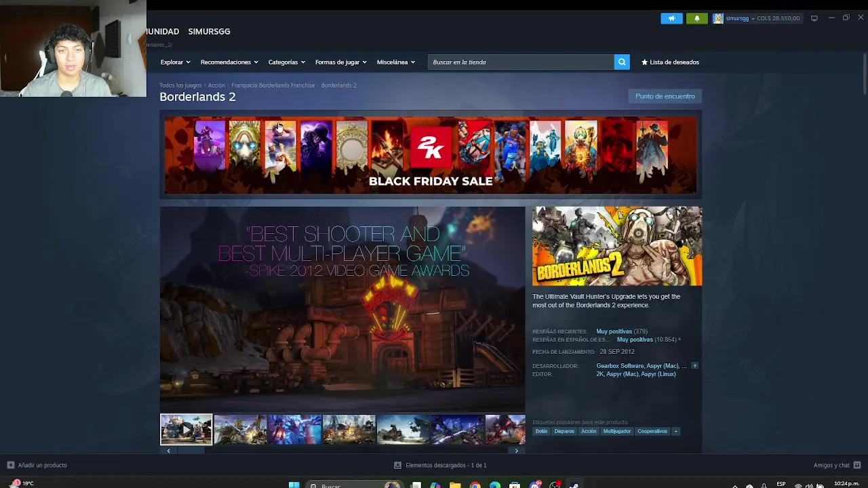Screen dimensions: 868x488
Task: Open the taskbar clock 10:24 p.m.
Action: [x=846, y=484]
